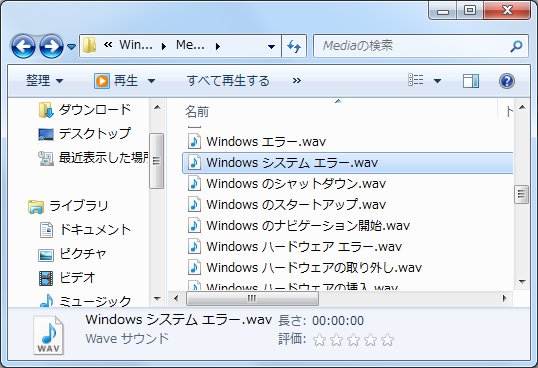Click file list vertical scrollbar thumb
The width and height of the screenshot is (538, 368).
pos(522,194)
